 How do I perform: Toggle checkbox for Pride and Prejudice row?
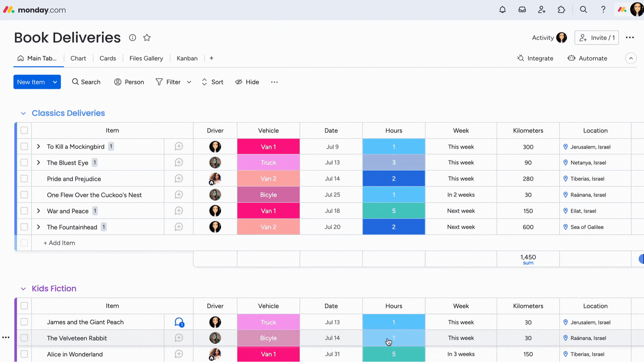tap(24, 179)
